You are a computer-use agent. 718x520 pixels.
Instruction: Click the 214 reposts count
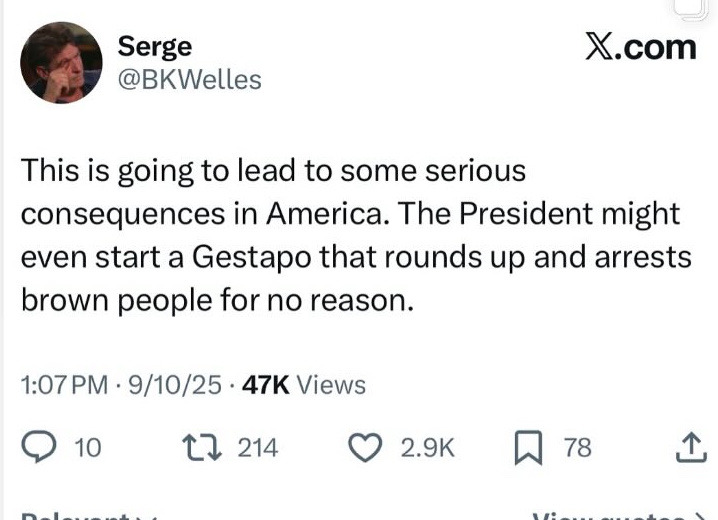click(x=257, y=448)
